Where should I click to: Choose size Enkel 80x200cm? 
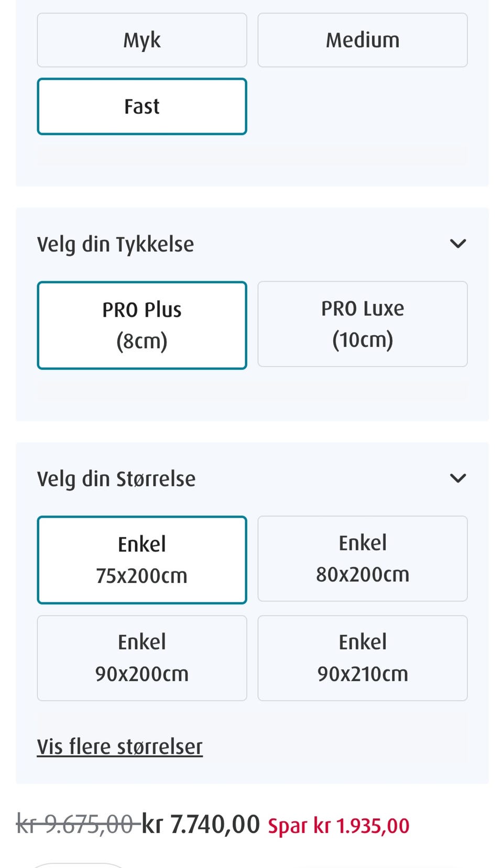click(363, 559)
